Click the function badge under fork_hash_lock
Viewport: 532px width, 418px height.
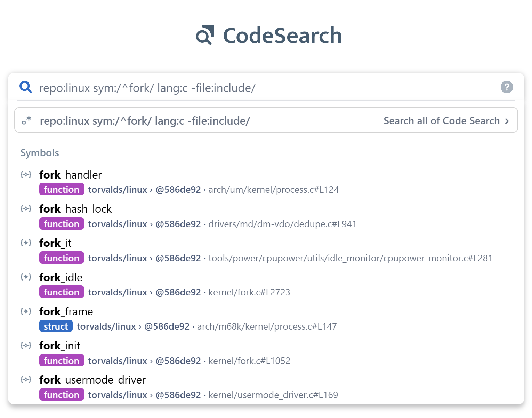(62, 224)
